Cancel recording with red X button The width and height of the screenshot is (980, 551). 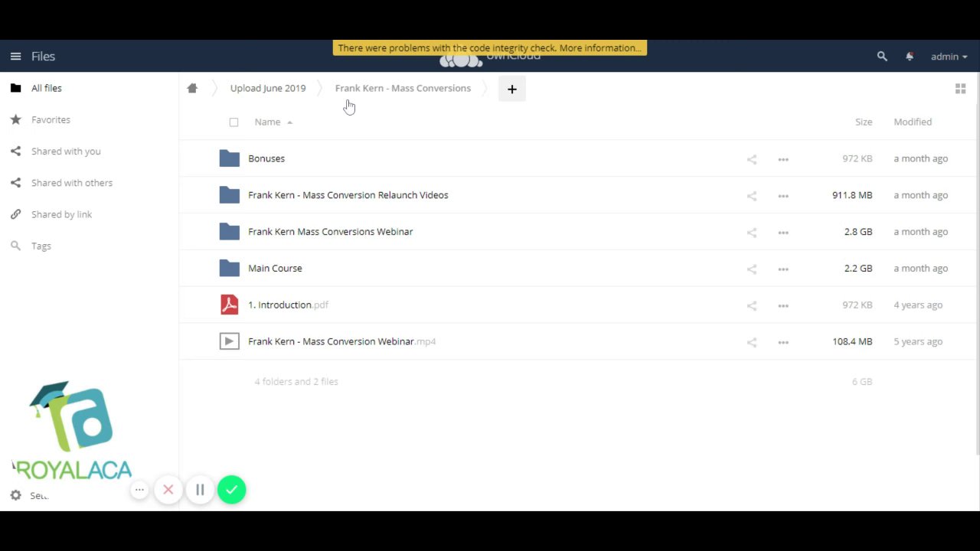coord(168,490)
